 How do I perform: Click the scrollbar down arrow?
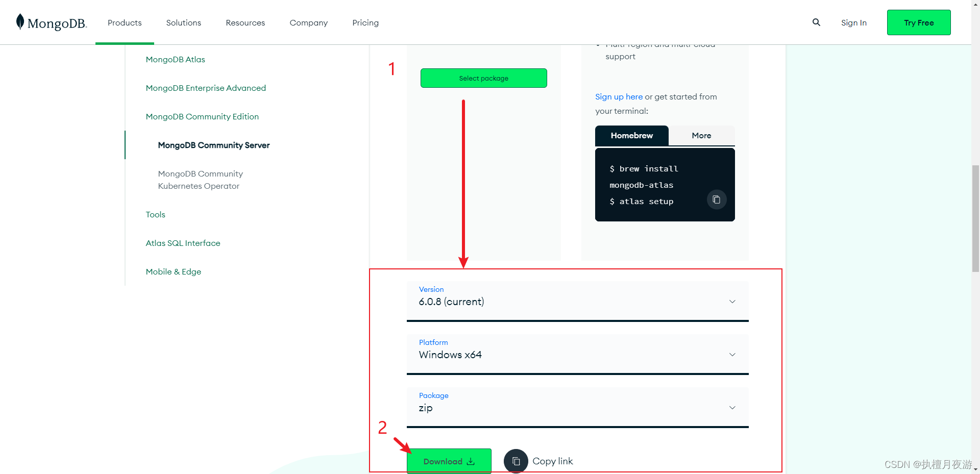[975, 469]
